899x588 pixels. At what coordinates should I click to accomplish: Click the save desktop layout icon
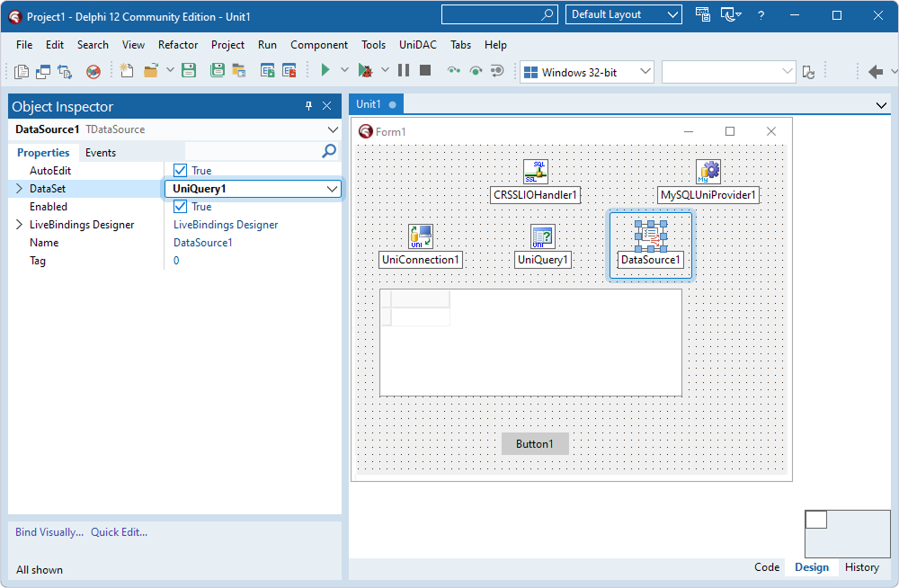tap(702, 14)
